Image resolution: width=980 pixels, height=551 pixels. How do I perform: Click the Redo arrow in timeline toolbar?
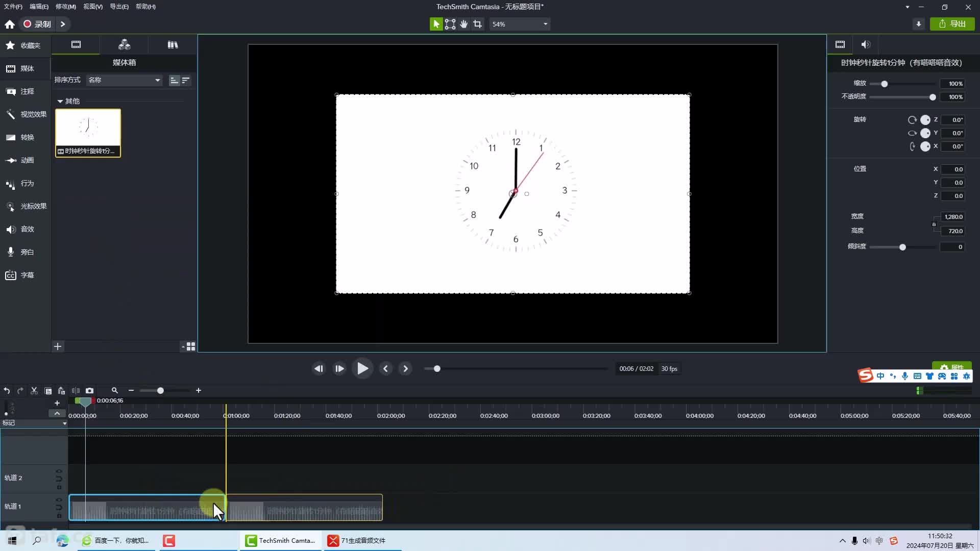point(20,391)
